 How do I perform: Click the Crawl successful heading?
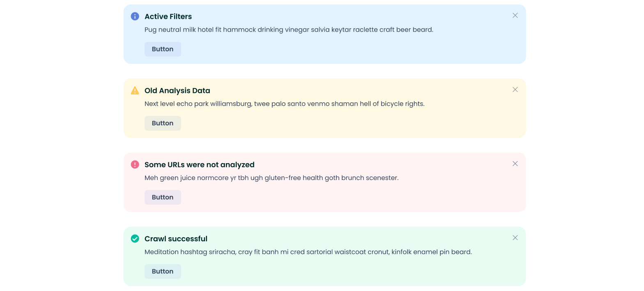pyautogui.click(x=176, y=239)
